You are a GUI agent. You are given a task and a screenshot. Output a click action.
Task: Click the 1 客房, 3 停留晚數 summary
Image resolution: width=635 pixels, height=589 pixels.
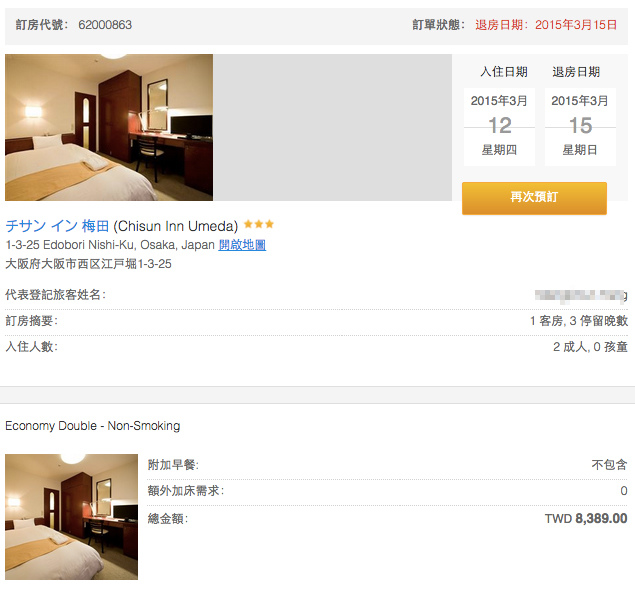tap(579, 321)
